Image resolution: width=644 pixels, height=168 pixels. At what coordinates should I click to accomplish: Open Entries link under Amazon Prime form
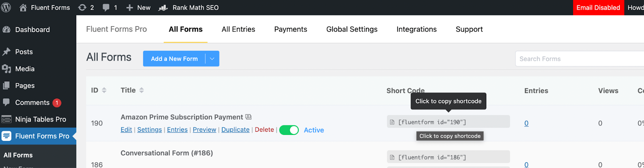pyautogui.click(x=177, y=130)
